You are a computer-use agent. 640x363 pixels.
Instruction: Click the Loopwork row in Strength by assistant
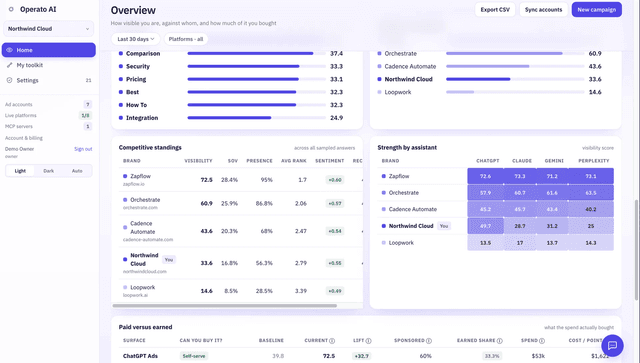click(x=496, y=243)
